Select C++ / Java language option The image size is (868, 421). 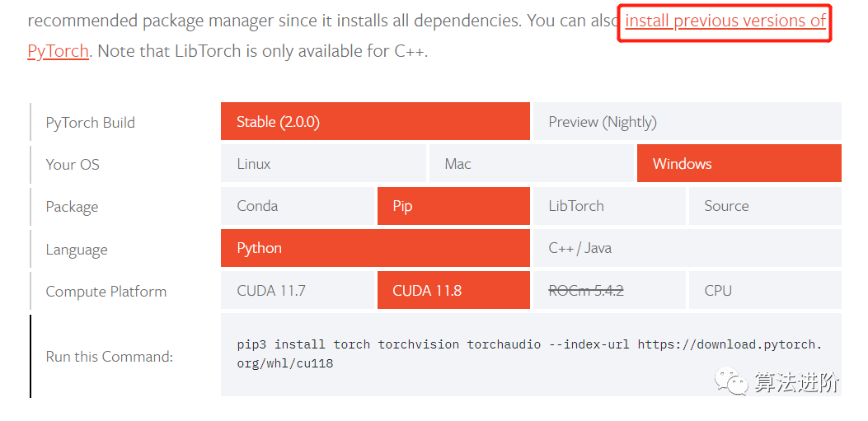[x=687, y=248]
